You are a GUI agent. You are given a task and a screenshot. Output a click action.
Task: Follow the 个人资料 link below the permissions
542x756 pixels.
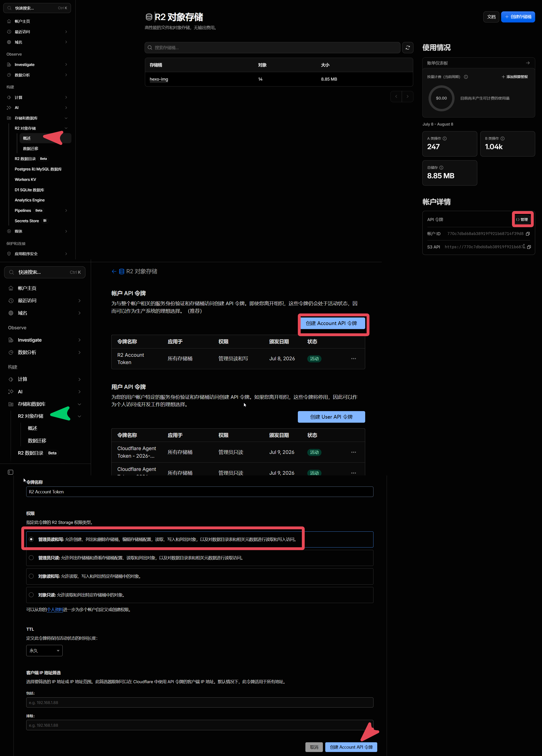pyautogui.click(x=55, y=610)
